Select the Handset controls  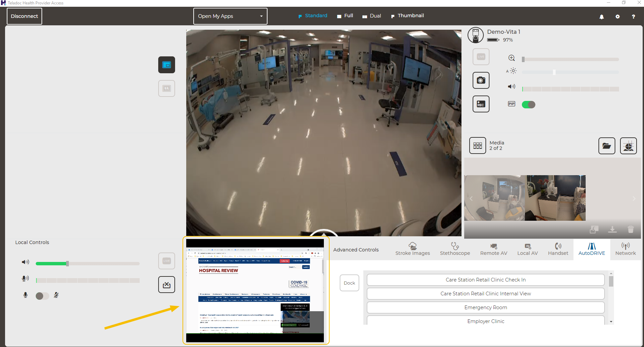pyautogui.click(x=558, y=249)
